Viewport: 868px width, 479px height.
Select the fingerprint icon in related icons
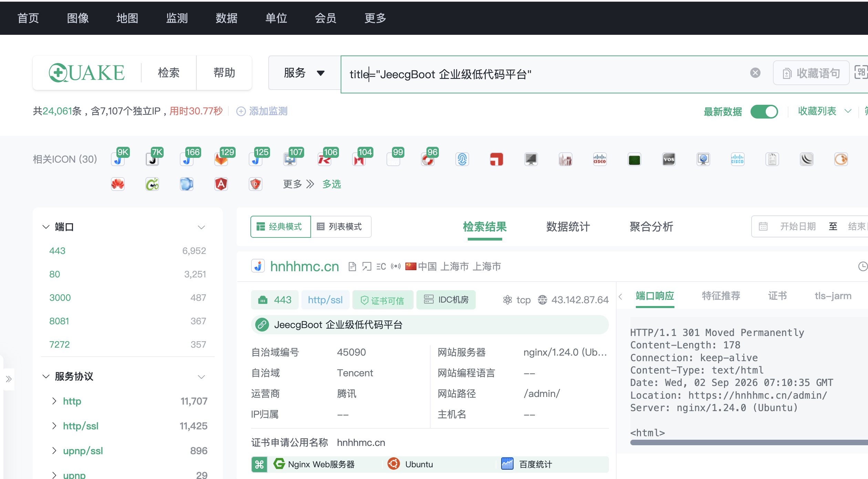coord(462,159)
